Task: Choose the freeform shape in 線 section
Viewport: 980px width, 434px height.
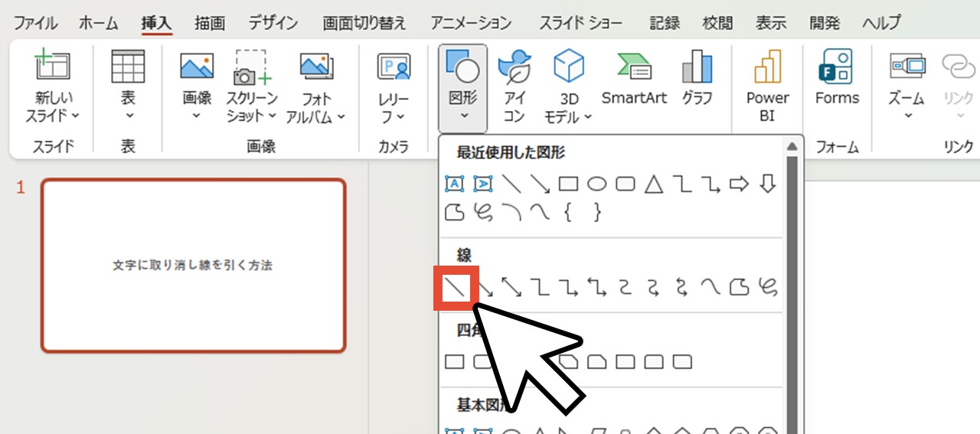Action: 739,287
